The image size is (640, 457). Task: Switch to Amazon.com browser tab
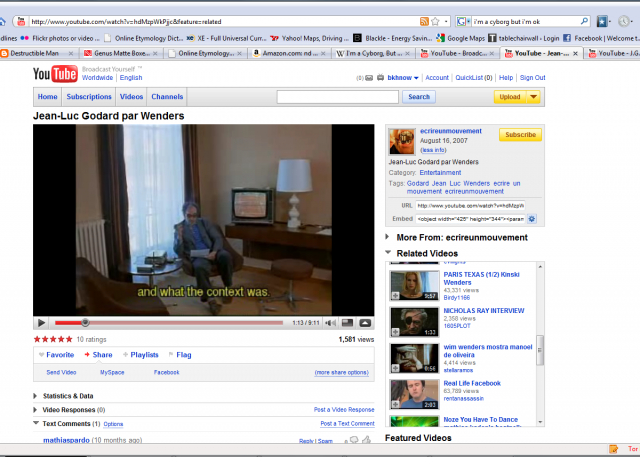(290, 53)
